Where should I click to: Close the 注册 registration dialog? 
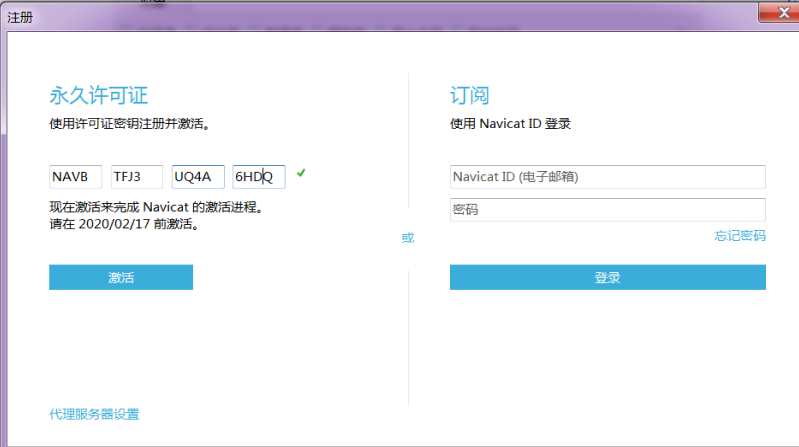pyautogui.click(x=781, y=13)
